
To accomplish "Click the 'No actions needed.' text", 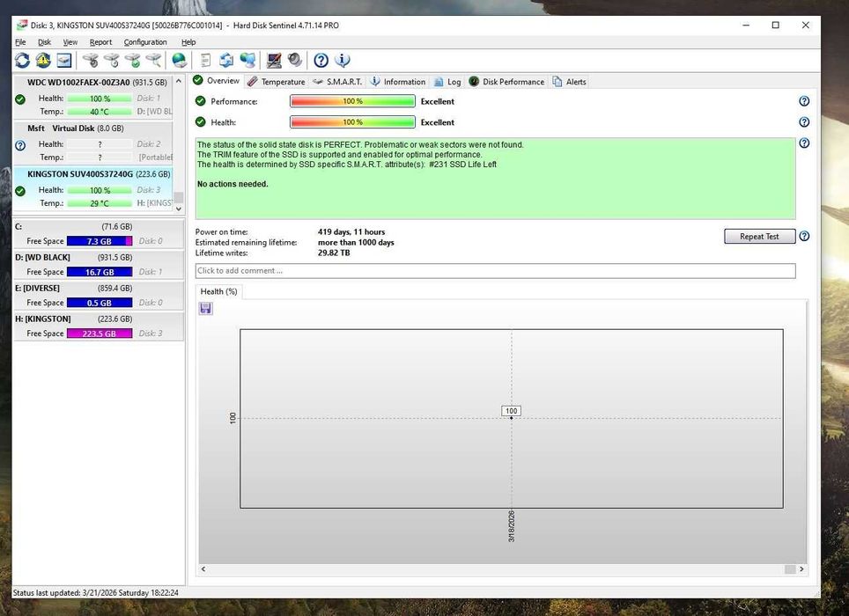I will (233, 184).
